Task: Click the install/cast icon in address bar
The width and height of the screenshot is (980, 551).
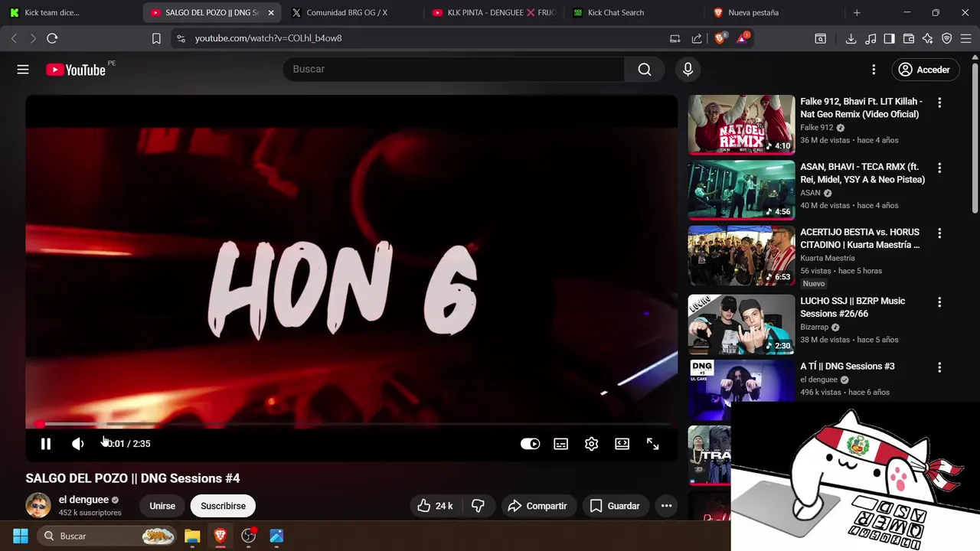Action: [x=675, y=38]
